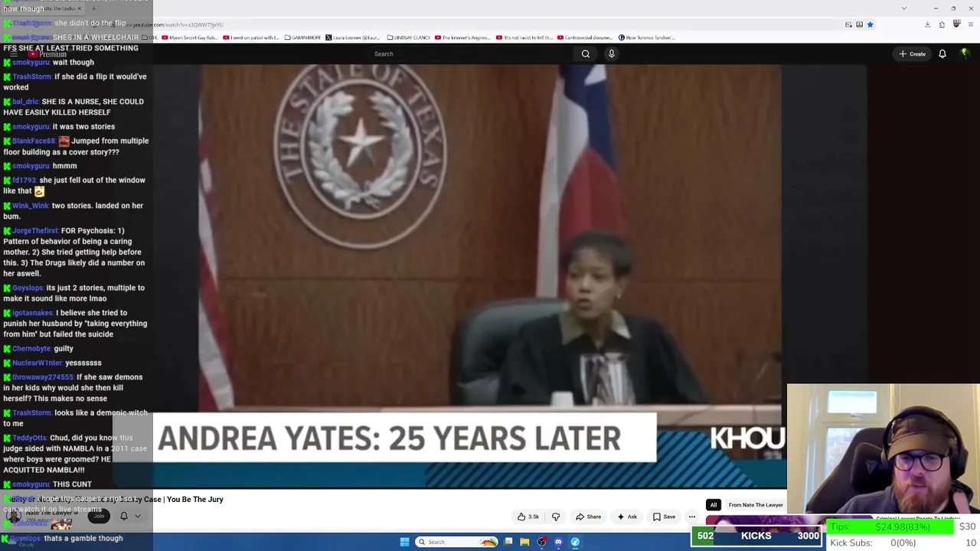Open 'How forensic fandom' bookmark
980x551 pixels.
coord(646,37)
